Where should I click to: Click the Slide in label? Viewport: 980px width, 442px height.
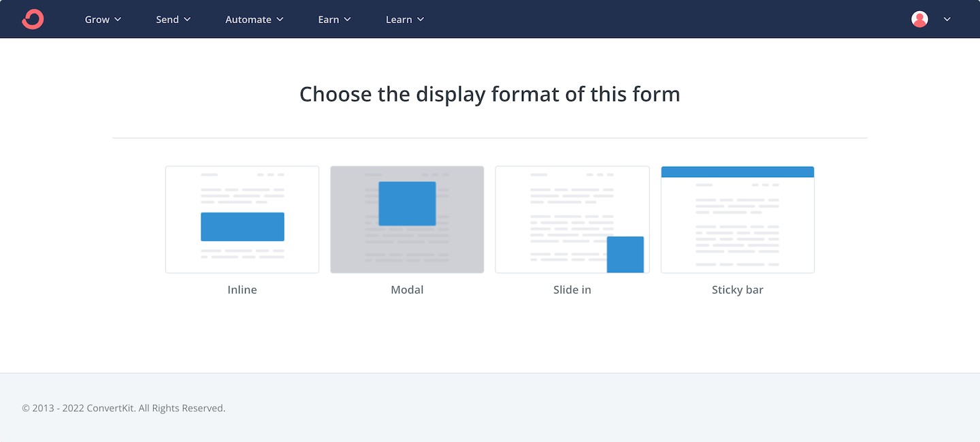point(572,289)
